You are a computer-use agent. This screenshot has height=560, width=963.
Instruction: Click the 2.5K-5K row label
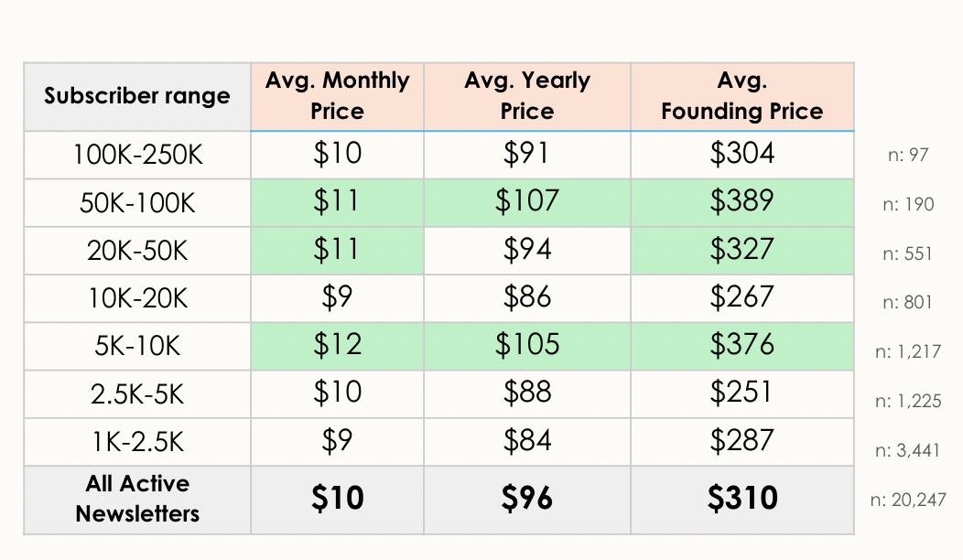click(x=137, y=393)
